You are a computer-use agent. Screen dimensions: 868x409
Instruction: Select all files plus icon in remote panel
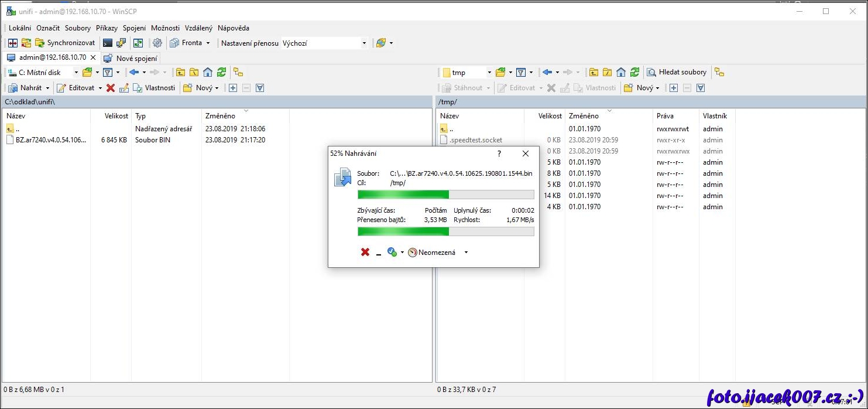click(x=673, y=88)
